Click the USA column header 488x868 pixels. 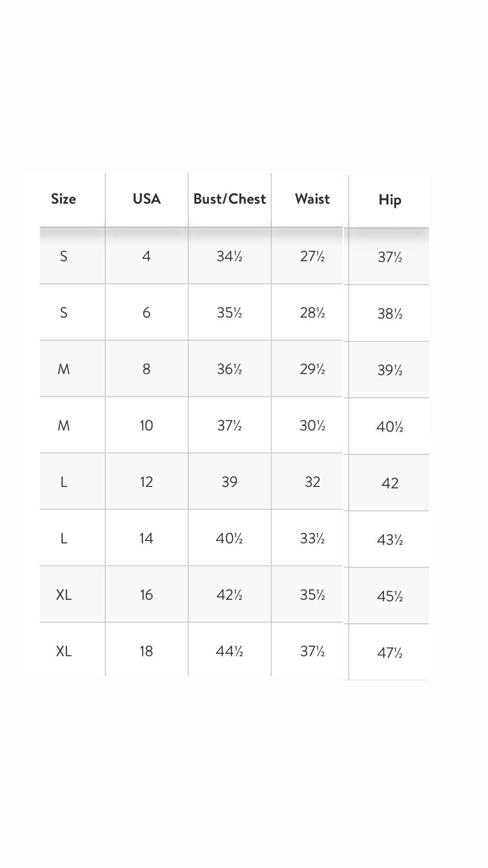pyautogui.click(x=146, y=199)
